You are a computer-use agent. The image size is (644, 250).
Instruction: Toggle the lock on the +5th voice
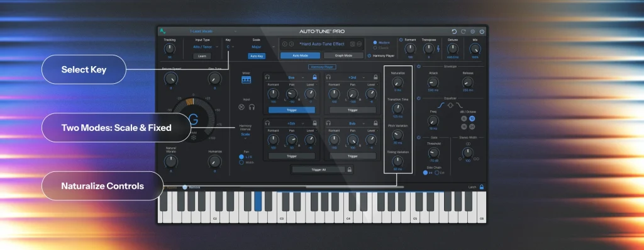(x=314, y=123)
